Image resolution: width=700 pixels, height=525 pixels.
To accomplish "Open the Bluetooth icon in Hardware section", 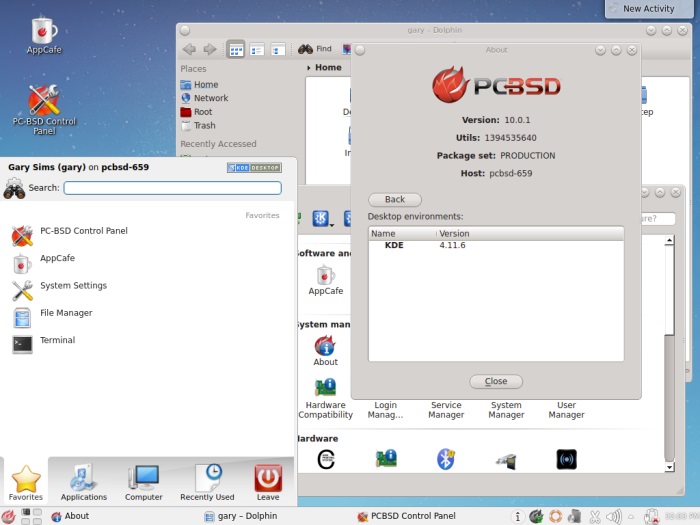I will pos(446,459).
